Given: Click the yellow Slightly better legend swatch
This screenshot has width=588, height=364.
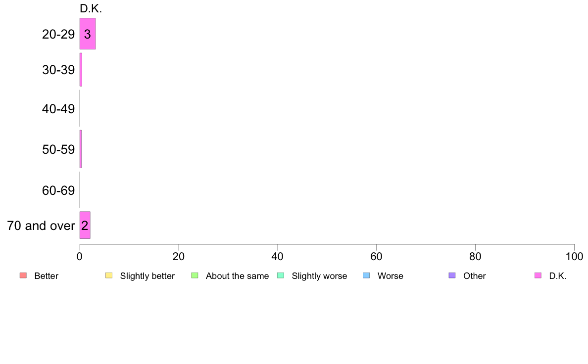Looking at the screenshot, I should 109,275.
